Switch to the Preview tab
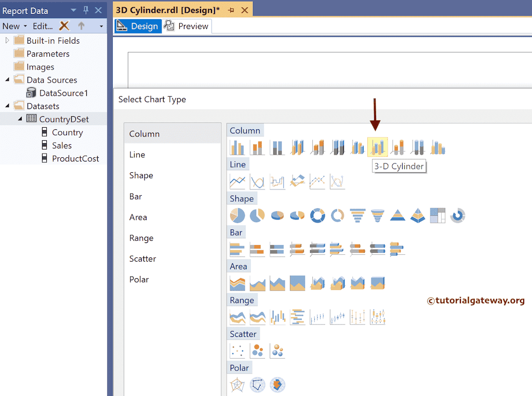532x396 pixels. coord(187,26)
